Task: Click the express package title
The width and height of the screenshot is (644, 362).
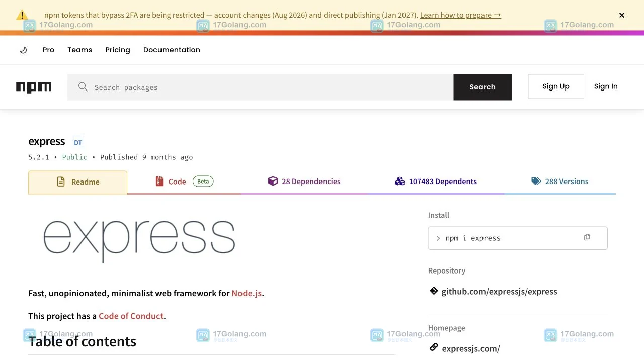Action: point(47,142)
